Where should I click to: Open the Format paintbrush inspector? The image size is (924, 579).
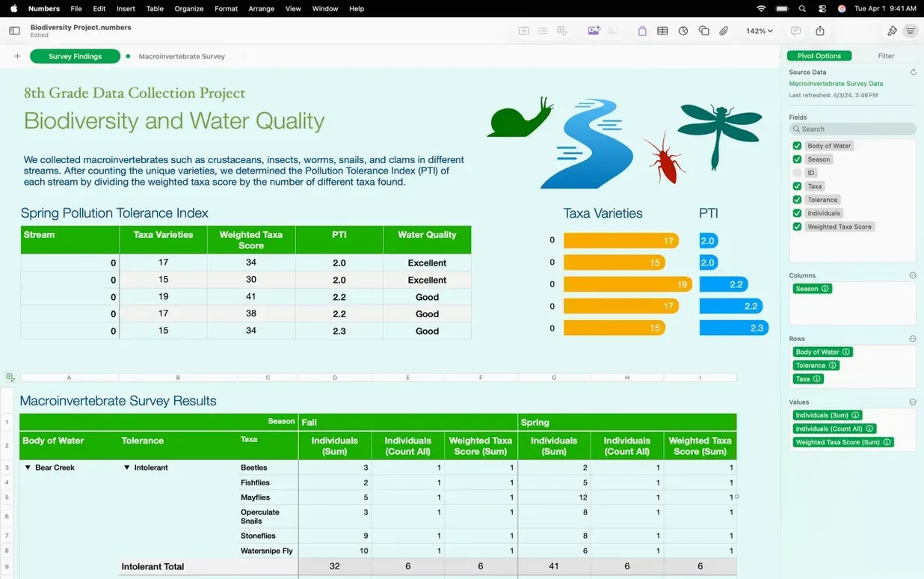tap(892, 31)
